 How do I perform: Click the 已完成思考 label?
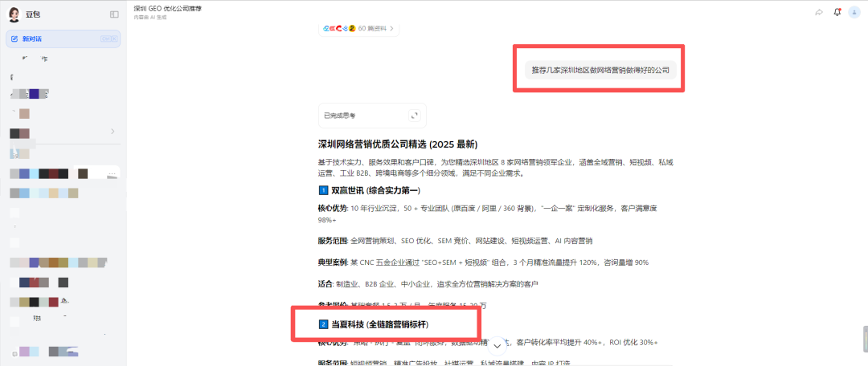pyautogui.click(x=340, y=116)
